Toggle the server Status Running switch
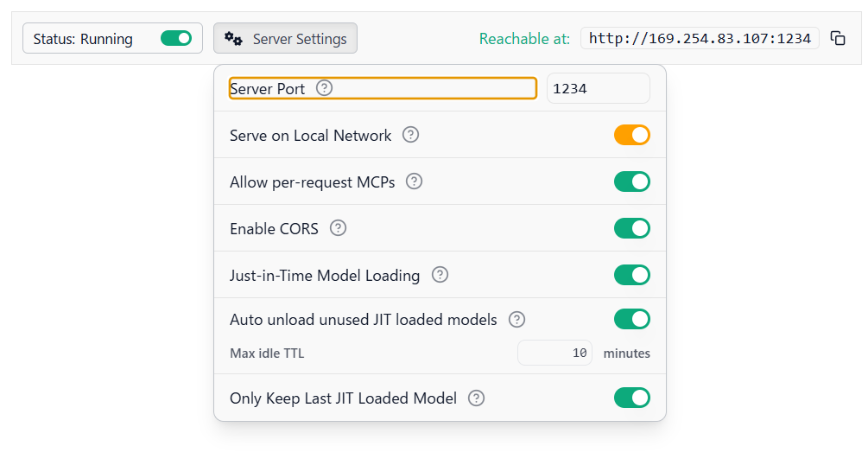The height and width of the screenshot is (465, 868). click(176, 38)
